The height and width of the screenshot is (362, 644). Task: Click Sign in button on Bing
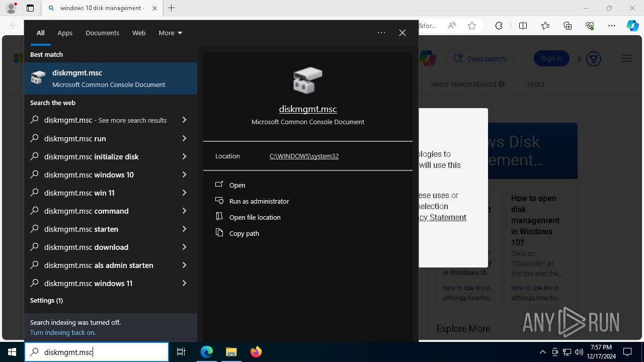(x=551, y=58)
